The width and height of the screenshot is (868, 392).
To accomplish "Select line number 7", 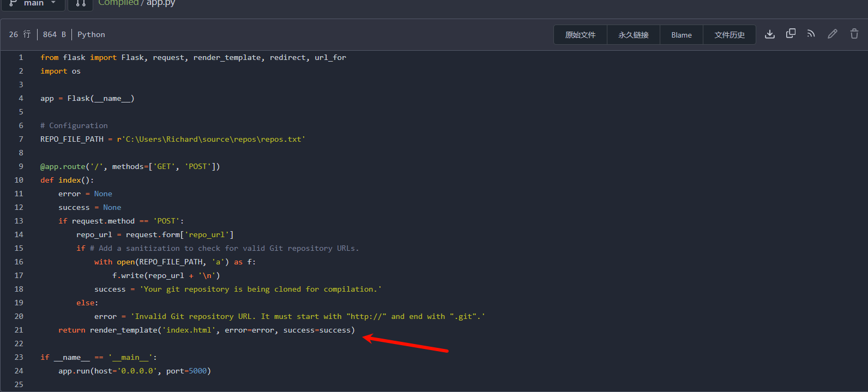I will (x=21, y=139).
